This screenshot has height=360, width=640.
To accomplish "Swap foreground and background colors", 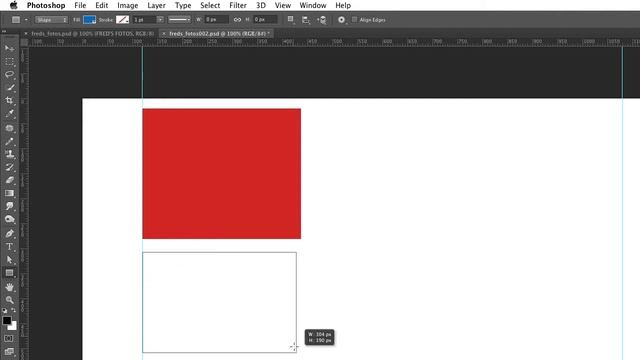I will [x=13, y=310].
